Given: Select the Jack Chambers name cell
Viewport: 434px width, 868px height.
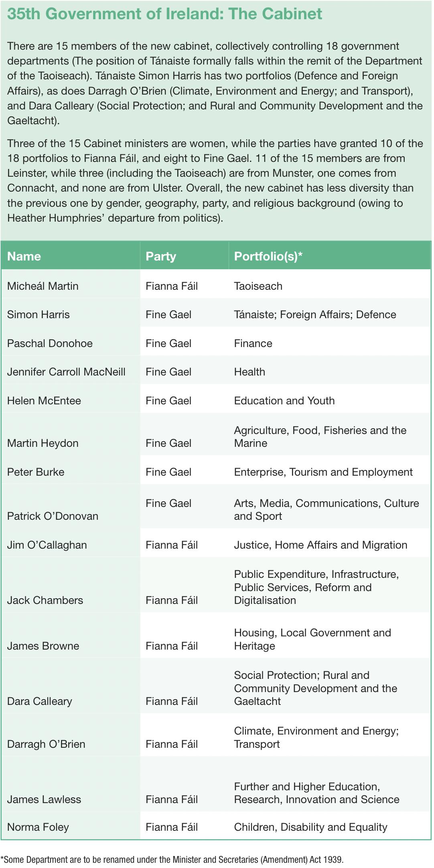Looking at the screenshot, I should point(45,600).
